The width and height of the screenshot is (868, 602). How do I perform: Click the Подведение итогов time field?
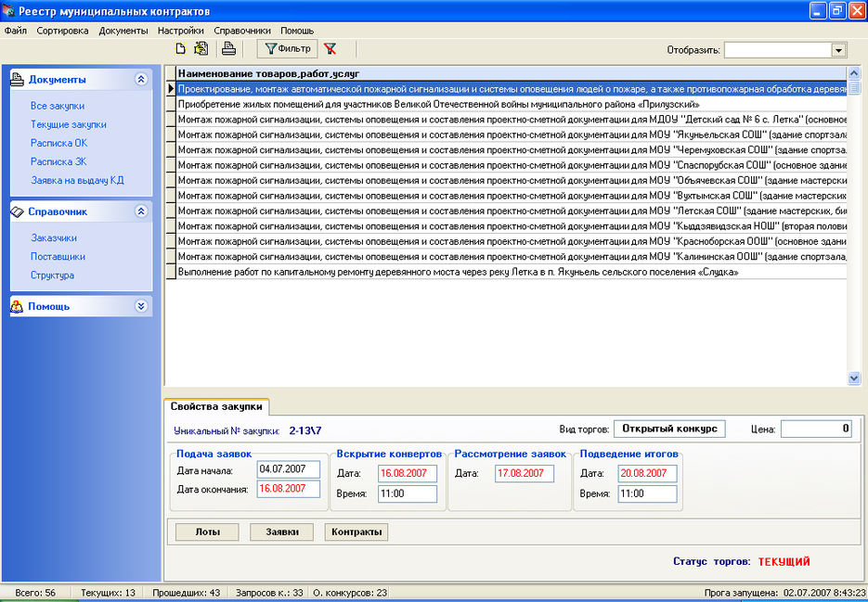(647, 493)
